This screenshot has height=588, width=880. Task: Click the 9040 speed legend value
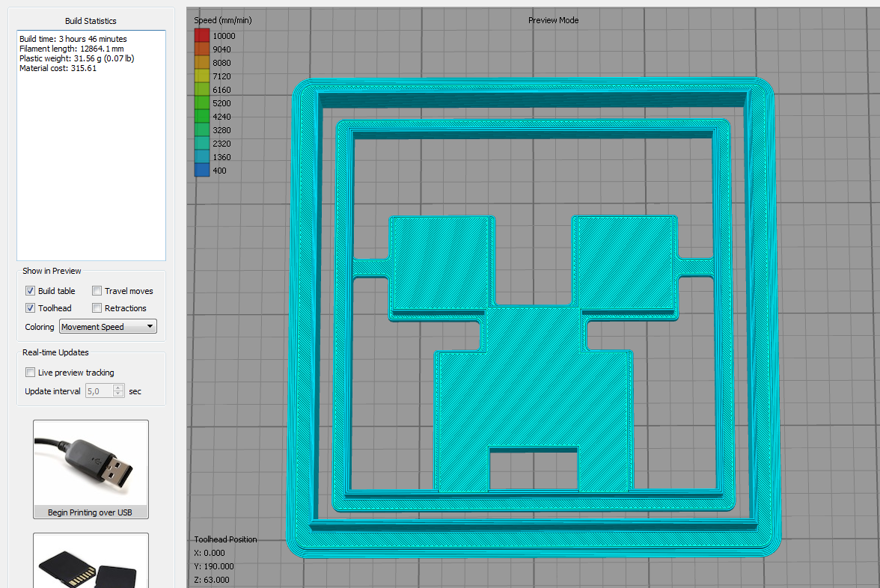[221, 49]
